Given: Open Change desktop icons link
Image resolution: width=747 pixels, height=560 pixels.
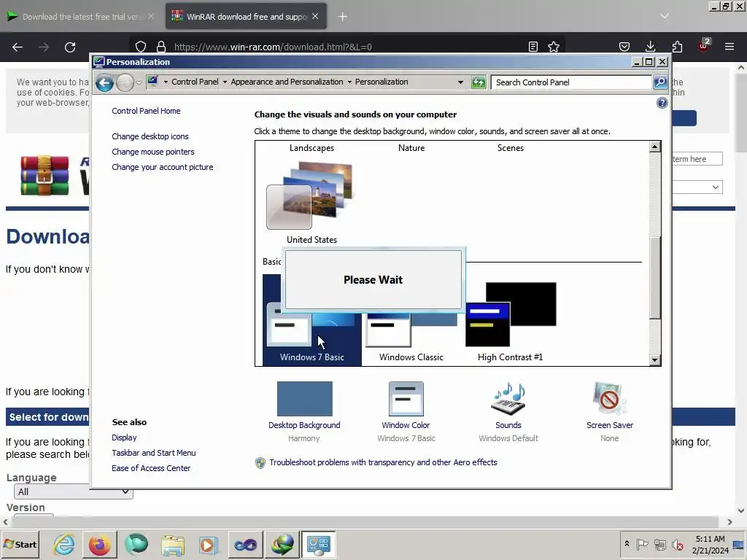Looking at the screenshot, I should pos(150,136).
